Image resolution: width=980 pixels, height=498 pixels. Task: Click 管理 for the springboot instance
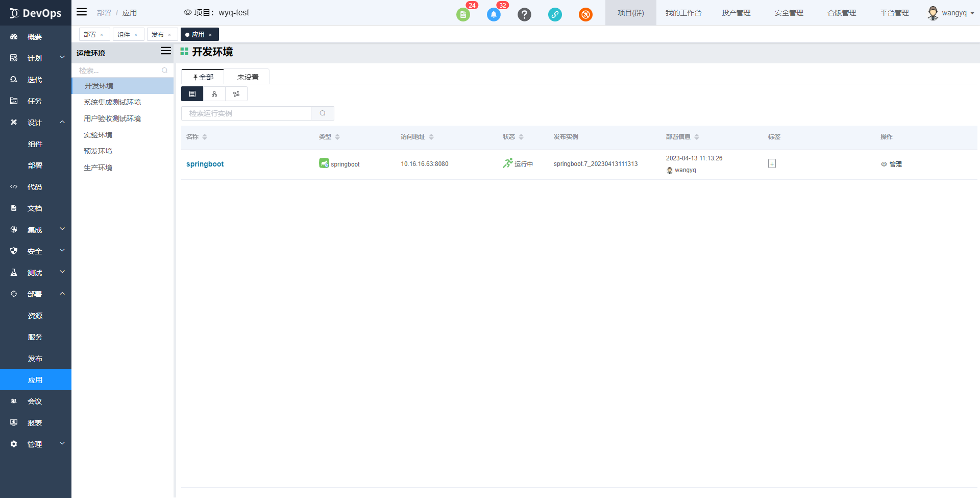tap(895, 164)
